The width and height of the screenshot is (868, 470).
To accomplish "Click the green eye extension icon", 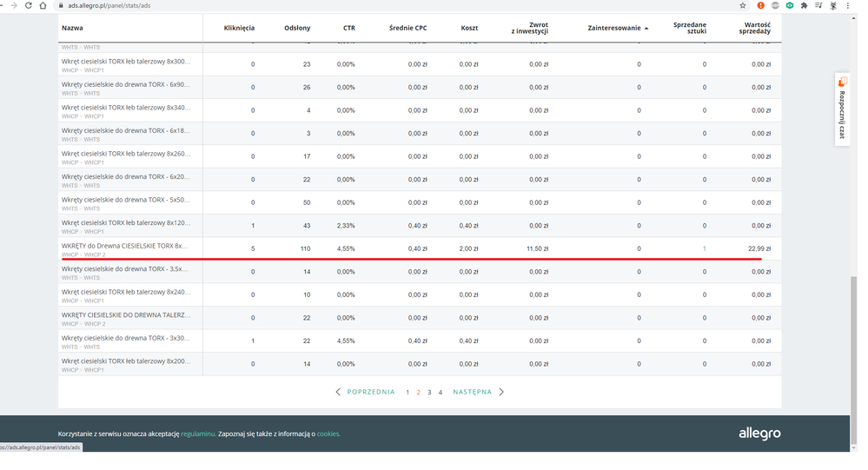I will pyautogui.click(x=789, y=5).
